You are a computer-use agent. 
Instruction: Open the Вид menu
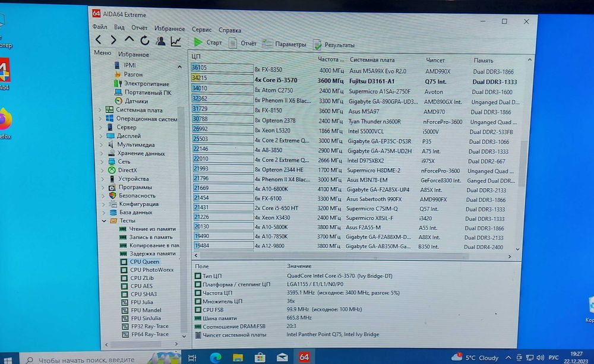click(x=119, y=27)
